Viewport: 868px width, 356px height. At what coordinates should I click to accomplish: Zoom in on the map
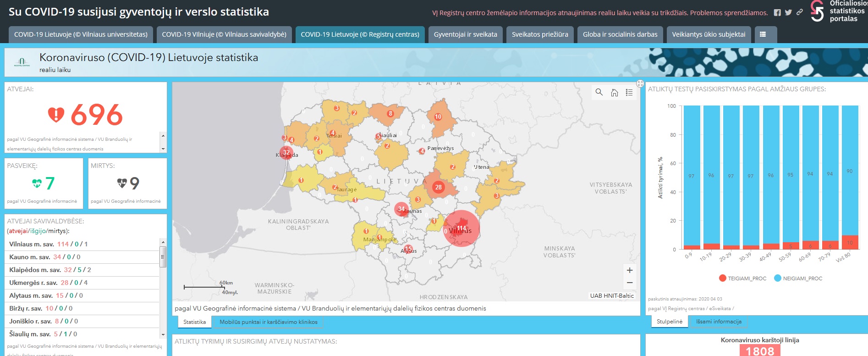click(x=630, y=270)
